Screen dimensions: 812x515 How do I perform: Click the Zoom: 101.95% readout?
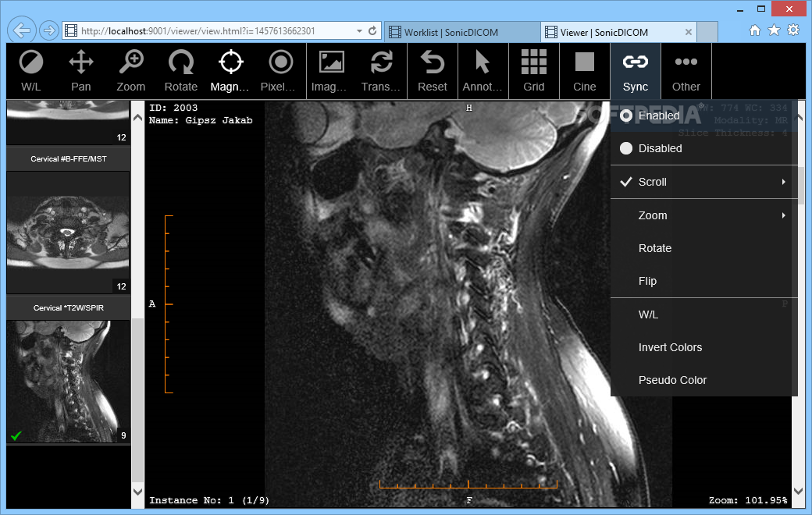[748, 500]
